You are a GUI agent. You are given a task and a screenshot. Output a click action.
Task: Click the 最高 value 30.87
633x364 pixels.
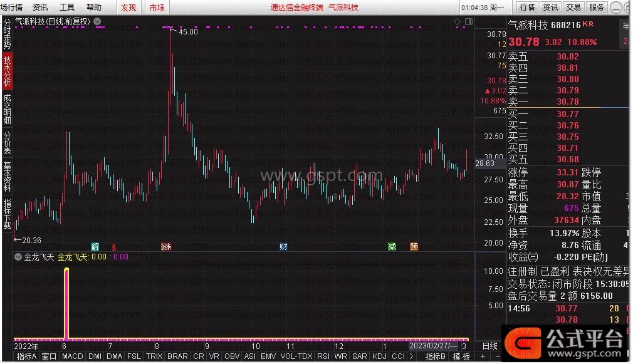coord(568,184)
